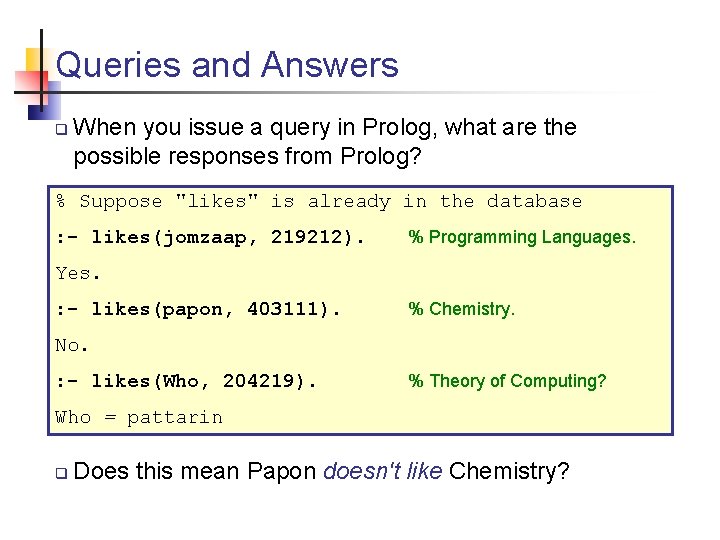Click the "% Suppose likes" comment line
Image resolution: width=720 pixels, height=540 pixels.
click(318, 201)
